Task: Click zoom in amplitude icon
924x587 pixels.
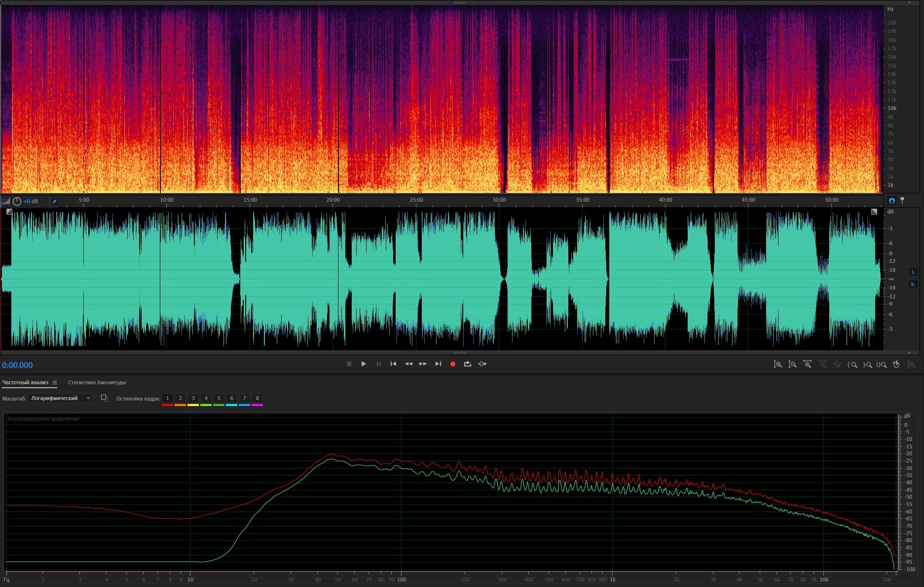Action: pyautogui.click(x=777, y=365)
